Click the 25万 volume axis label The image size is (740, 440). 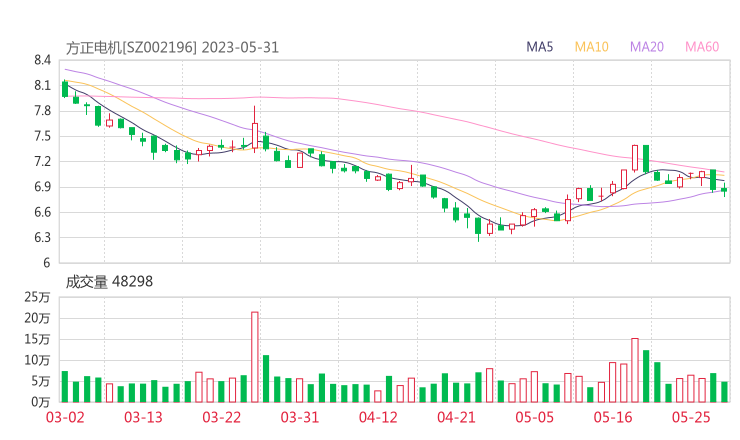(x=38, y=297)
